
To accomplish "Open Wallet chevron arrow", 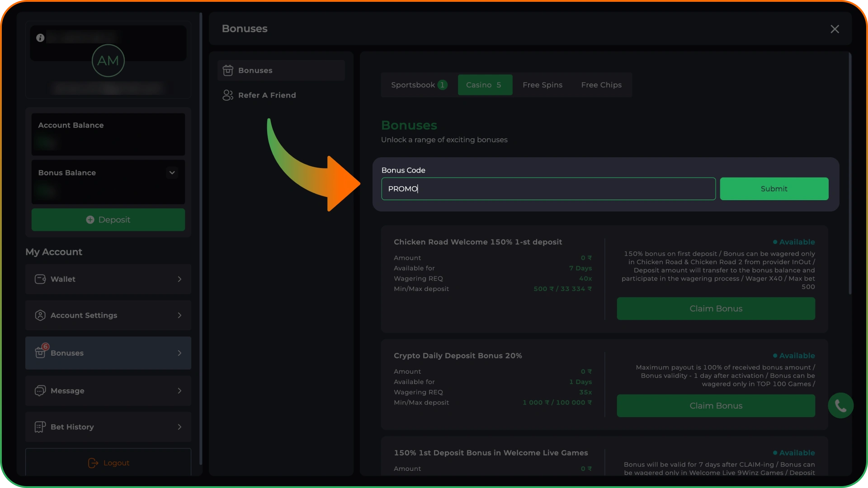I will pyautogui.click(x=179, y=279).
